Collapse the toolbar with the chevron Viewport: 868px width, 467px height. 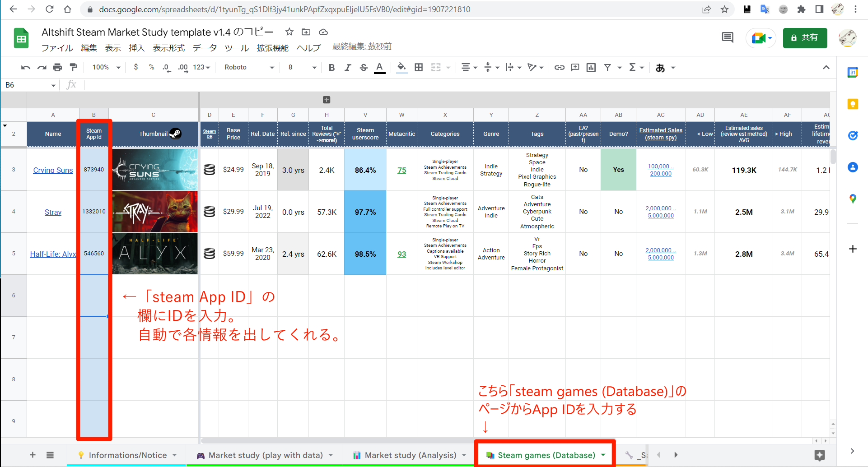pos(826,67)
